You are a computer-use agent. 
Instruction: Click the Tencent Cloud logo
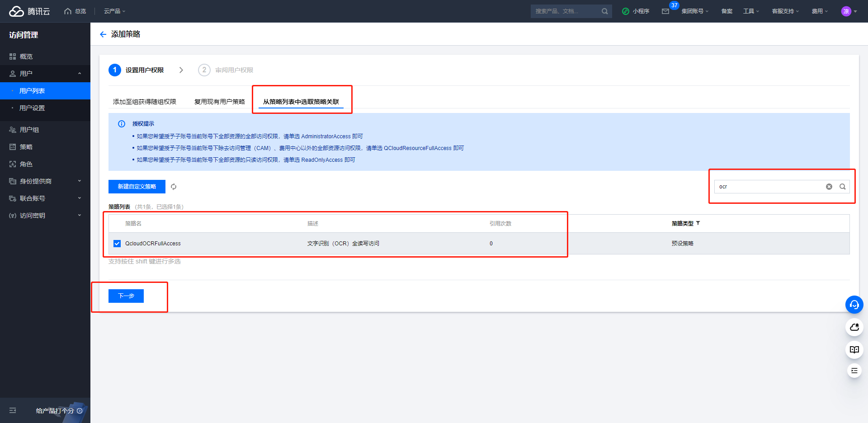(29, 11)
